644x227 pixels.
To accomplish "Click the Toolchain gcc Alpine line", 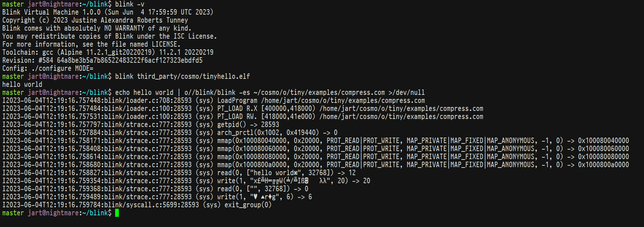I will click(108, 52).
